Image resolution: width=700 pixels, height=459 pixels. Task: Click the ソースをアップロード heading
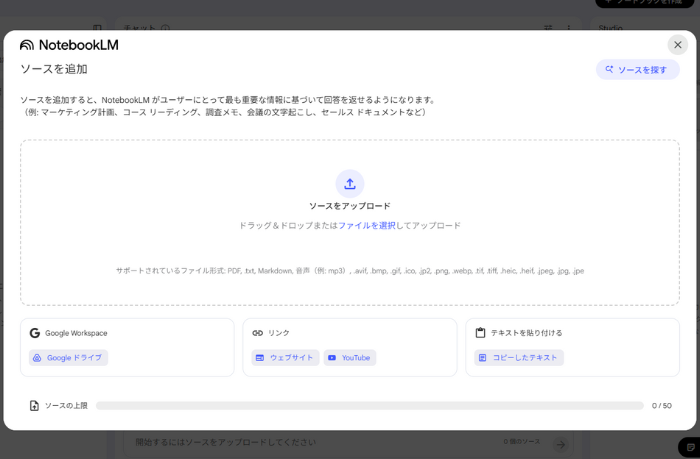point(350,206)
